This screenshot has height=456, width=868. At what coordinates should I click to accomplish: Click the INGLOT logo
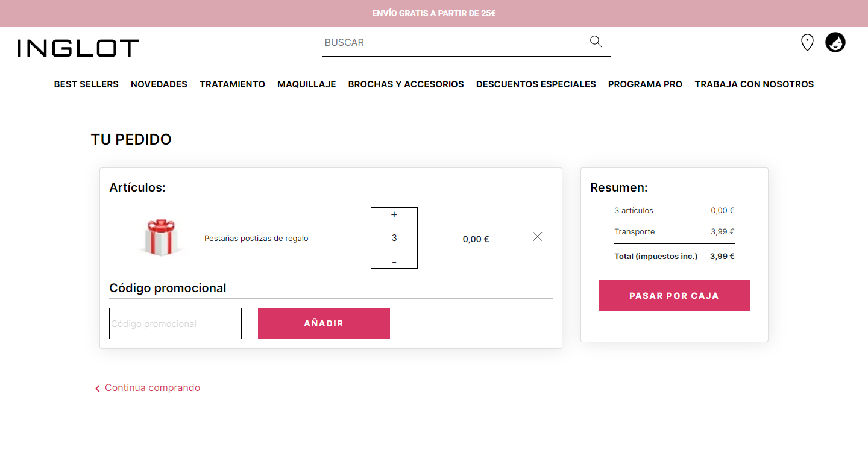[x=78, y=48]
